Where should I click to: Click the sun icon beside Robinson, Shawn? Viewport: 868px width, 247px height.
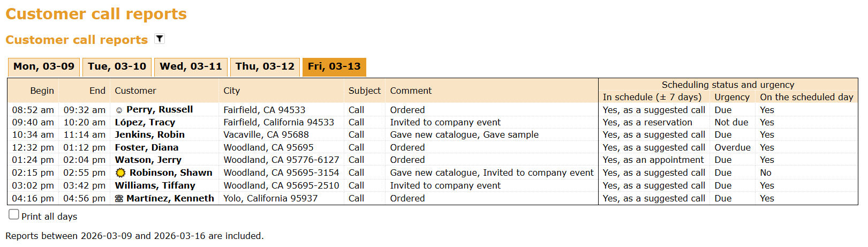click(120, 173)
